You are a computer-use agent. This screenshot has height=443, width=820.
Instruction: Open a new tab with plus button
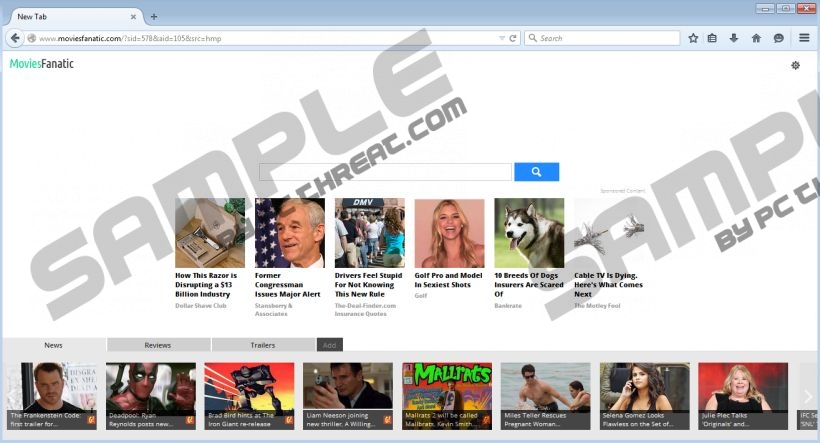154,16
